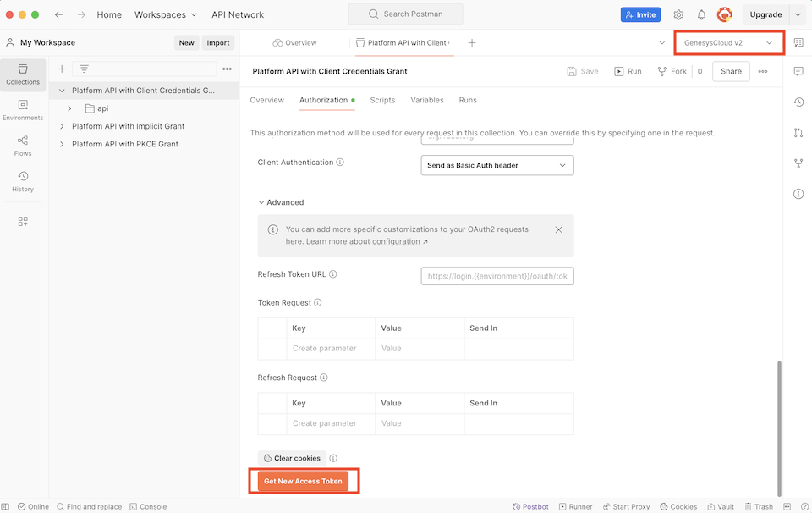Open Postbot from the status bar
Viewport: 812px width, 513px height.
coord(530,506)
